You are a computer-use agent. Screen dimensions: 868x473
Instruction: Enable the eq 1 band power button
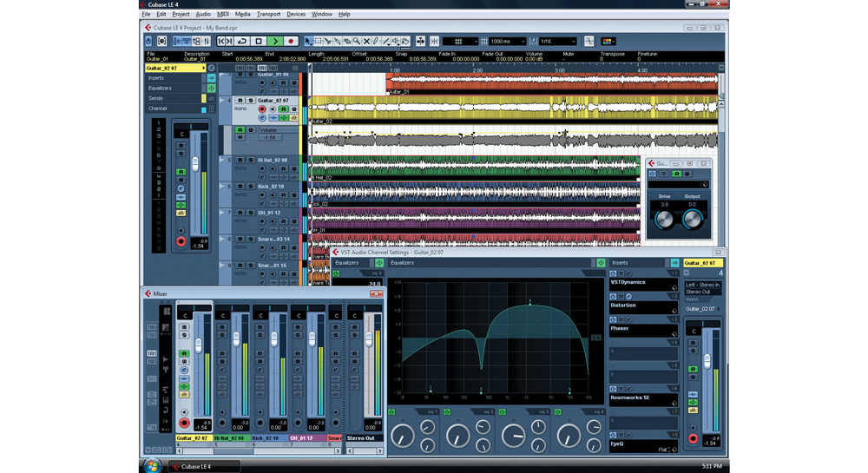[x=391, y=412]
